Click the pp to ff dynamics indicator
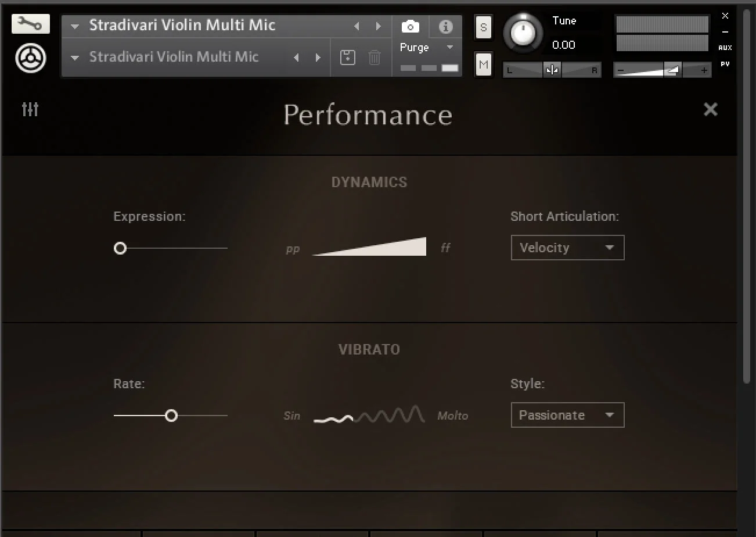This screenshot has width=756, height=537. (369, 246)
